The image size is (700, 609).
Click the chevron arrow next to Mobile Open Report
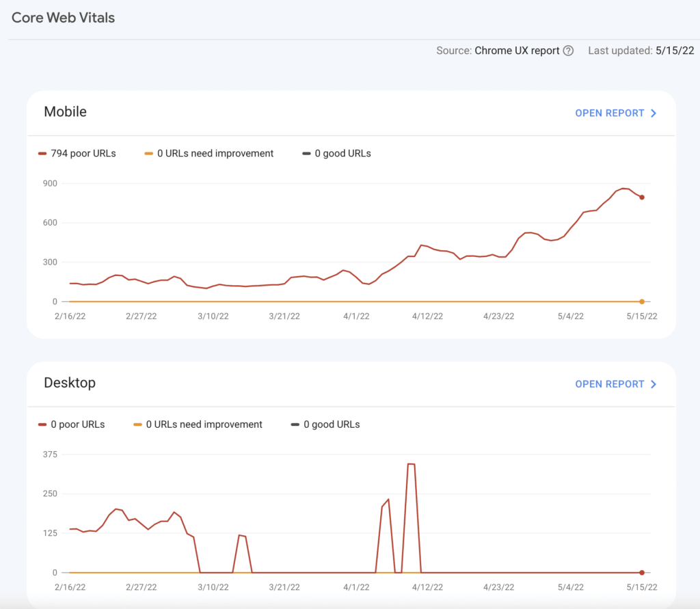654,113
